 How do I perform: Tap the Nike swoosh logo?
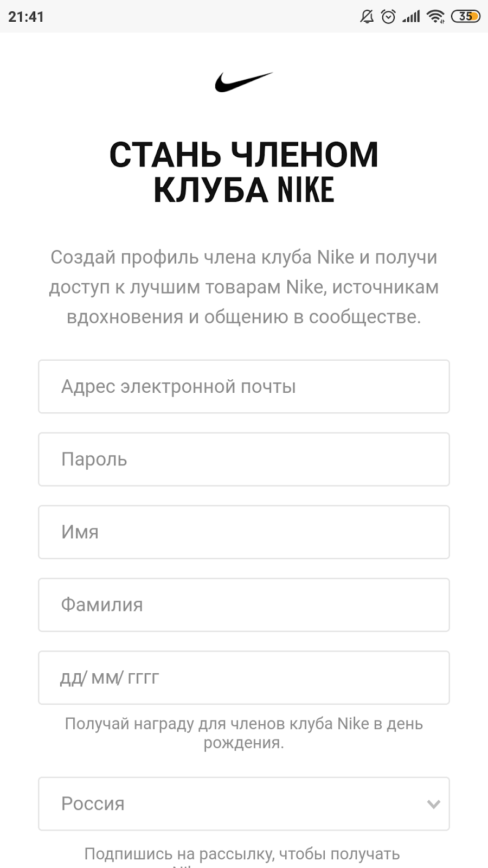click(x=243, y=82)
